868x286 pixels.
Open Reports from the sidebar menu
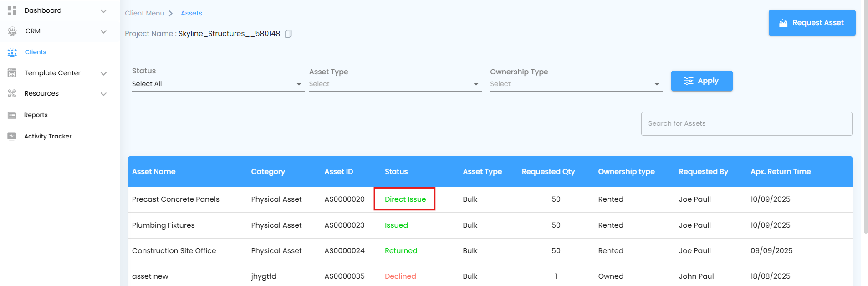coord(36,115)
